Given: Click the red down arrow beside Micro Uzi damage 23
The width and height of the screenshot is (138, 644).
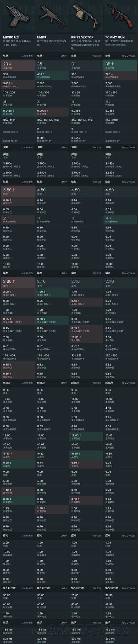Looking at the screenshot, I should (x=10, y=64).
